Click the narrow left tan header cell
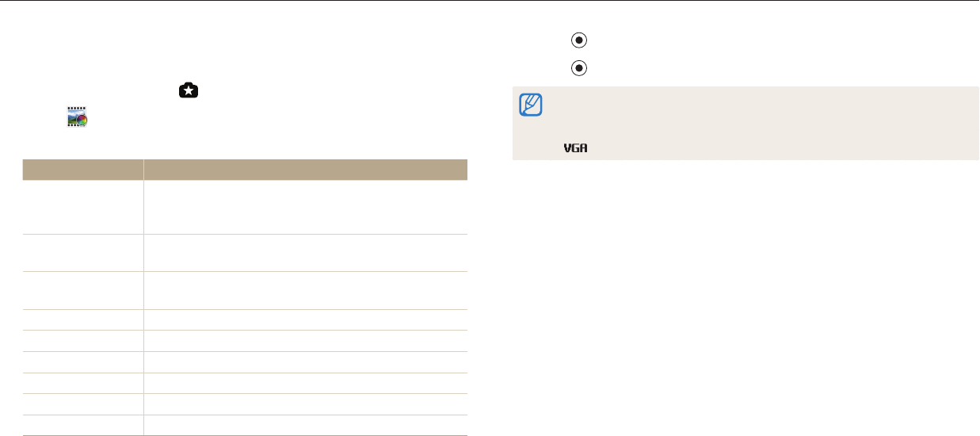Screen dimensions: 980x436 coord(82,170)
